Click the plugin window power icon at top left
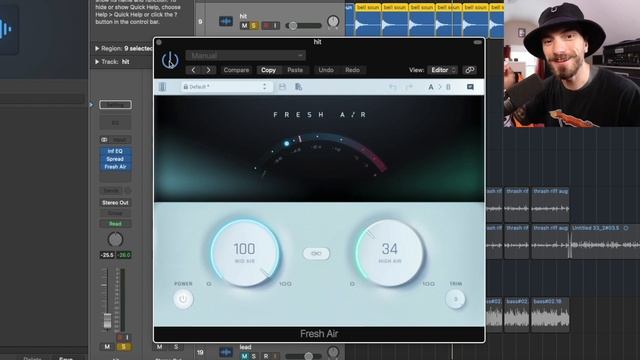Screen dimensions: 640x360 (170, 61)
